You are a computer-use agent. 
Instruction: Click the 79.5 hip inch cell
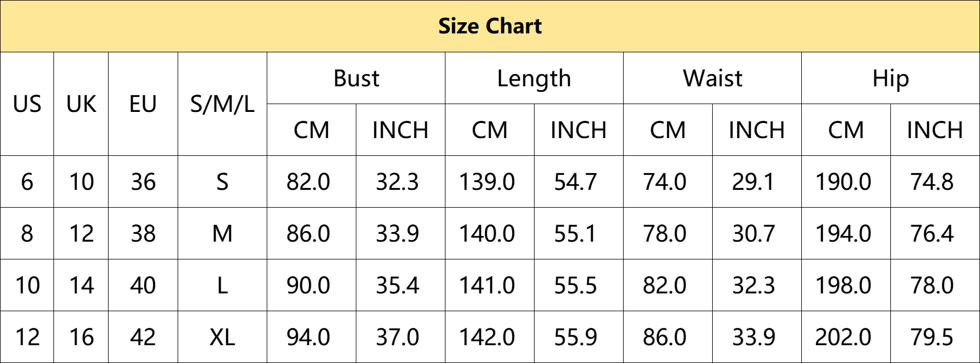tap(935, 337)
